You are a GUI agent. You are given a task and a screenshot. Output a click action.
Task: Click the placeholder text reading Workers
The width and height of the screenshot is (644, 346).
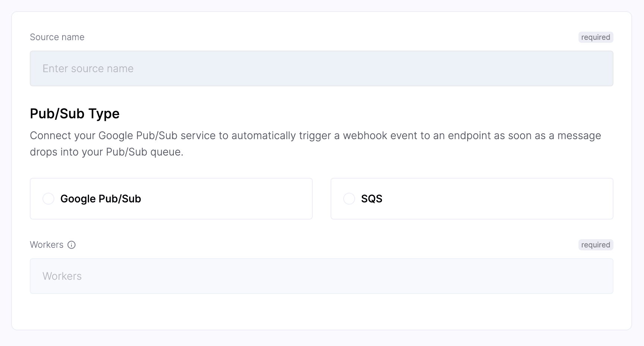tap(62, 276)
